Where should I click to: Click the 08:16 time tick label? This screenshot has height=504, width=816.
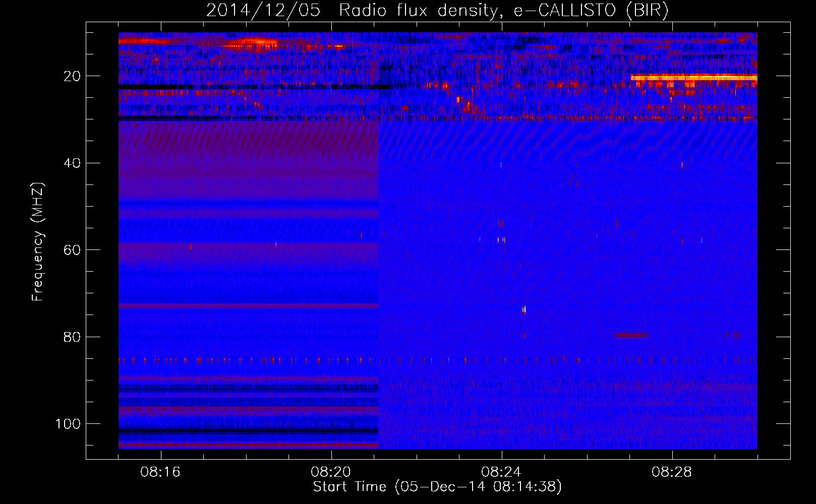click(x=160, y=472)
